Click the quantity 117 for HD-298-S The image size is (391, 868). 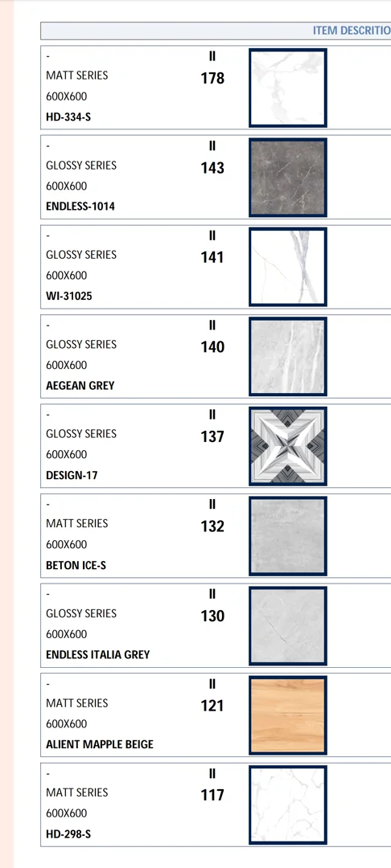point(212,796)
